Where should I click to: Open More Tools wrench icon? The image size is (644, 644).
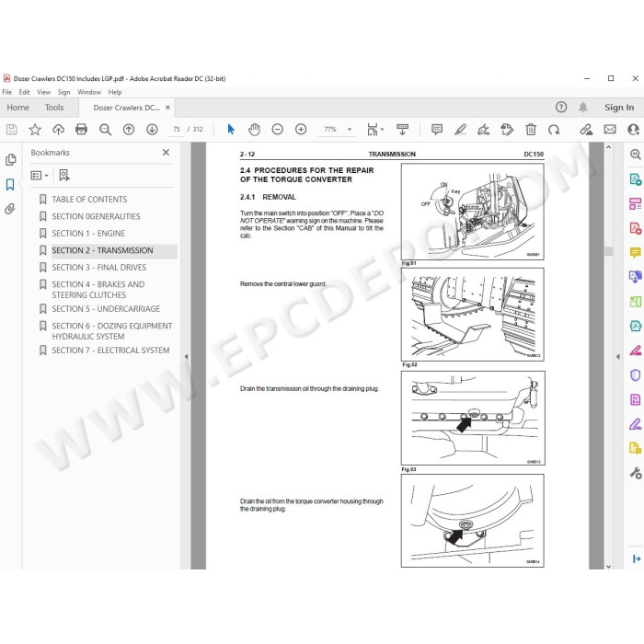(x=635, y=473)
